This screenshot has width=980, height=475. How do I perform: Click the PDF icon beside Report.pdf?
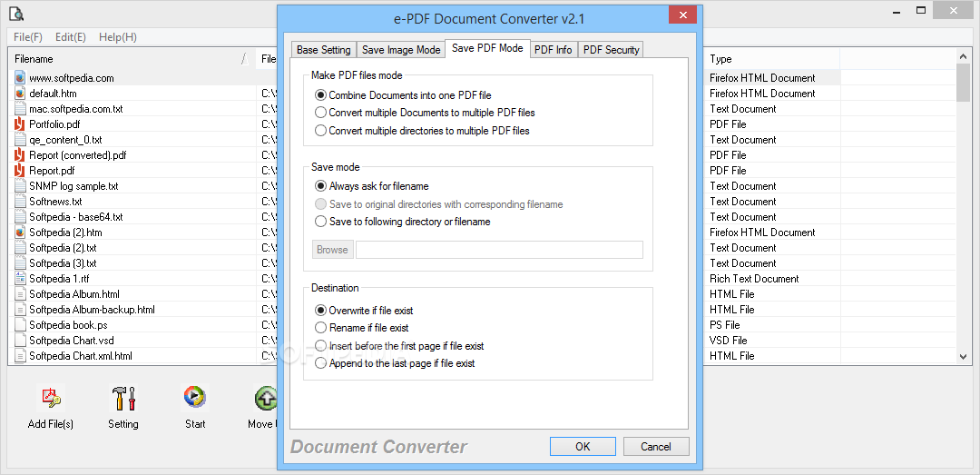point(19,170)
